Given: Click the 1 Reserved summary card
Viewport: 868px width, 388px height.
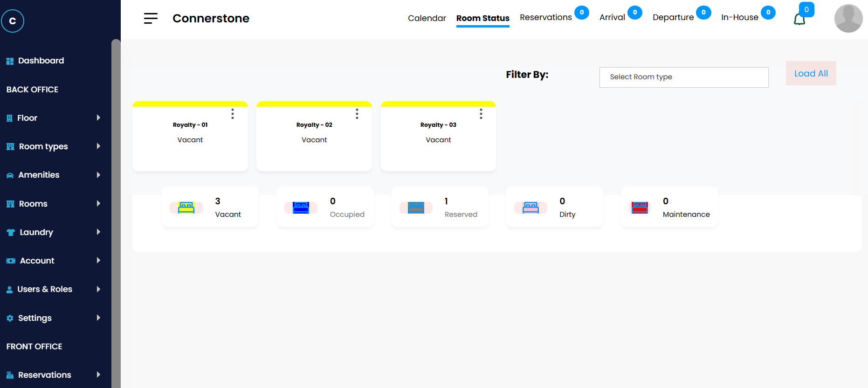Looking at the screenshot, I should point(440,207).
